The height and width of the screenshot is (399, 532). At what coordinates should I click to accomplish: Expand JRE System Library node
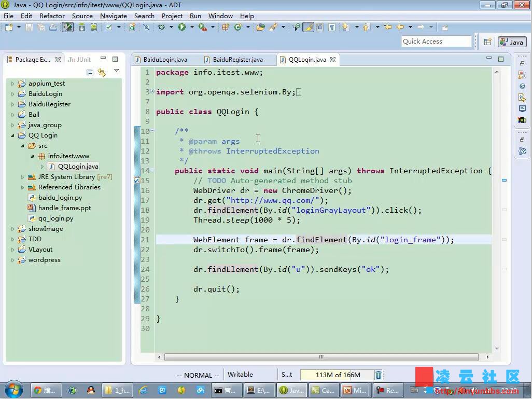(x=22, y=177)
